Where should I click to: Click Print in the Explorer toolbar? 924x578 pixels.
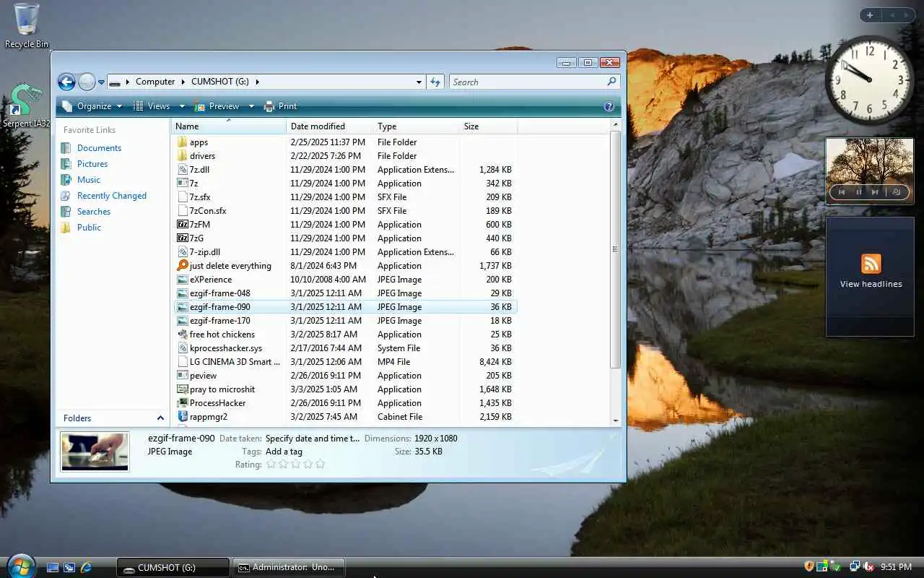[281, 106]
